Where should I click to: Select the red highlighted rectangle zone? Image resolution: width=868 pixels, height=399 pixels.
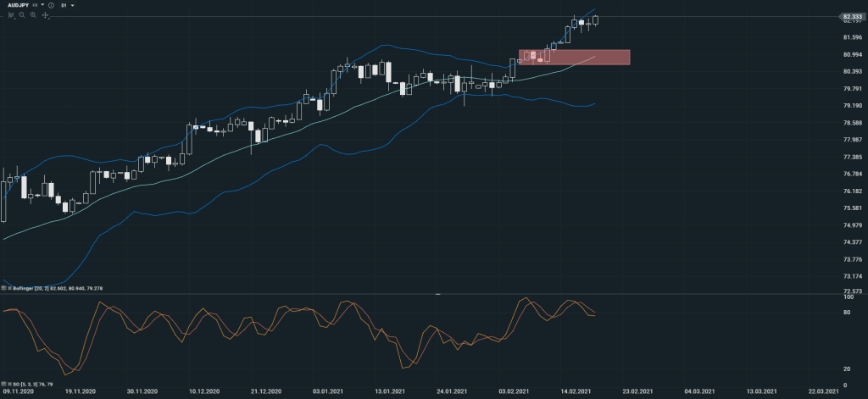(x=574, y=57)
